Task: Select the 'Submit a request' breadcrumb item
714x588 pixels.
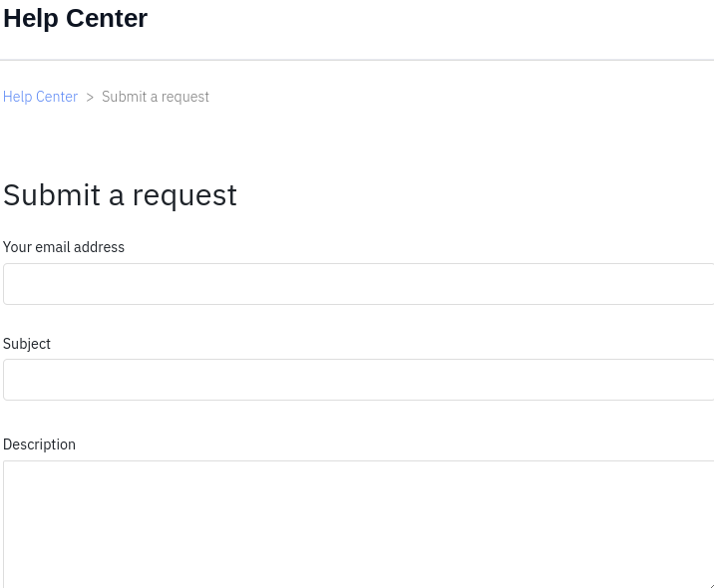Action: (156, 97)
